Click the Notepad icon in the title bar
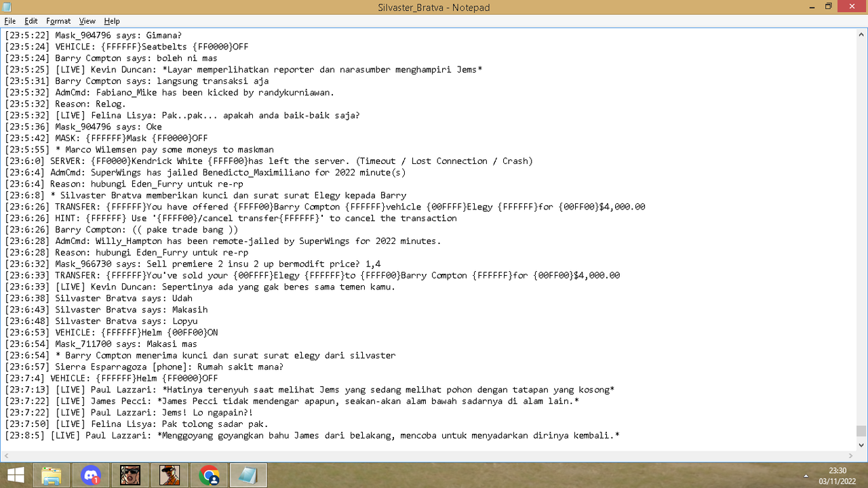Image resolution: width=868 pixels, height=488 pixels. coord(8,7)
